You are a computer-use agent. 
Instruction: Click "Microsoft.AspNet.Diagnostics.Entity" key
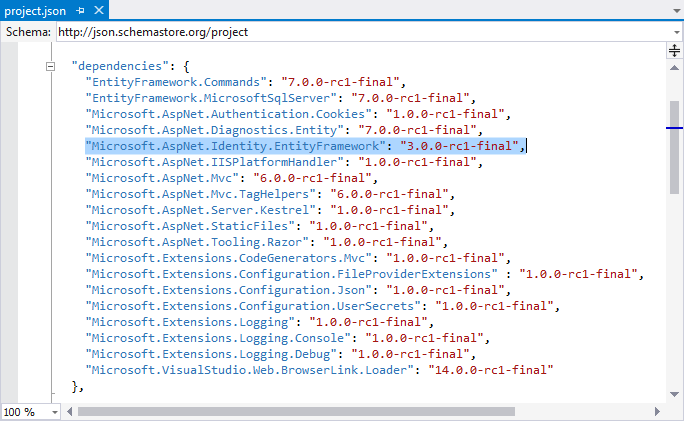click(x=215, y=130)
